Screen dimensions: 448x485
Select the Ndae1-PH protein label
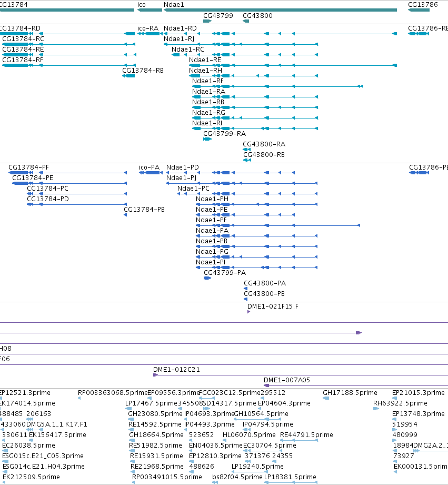coord(212,199)
